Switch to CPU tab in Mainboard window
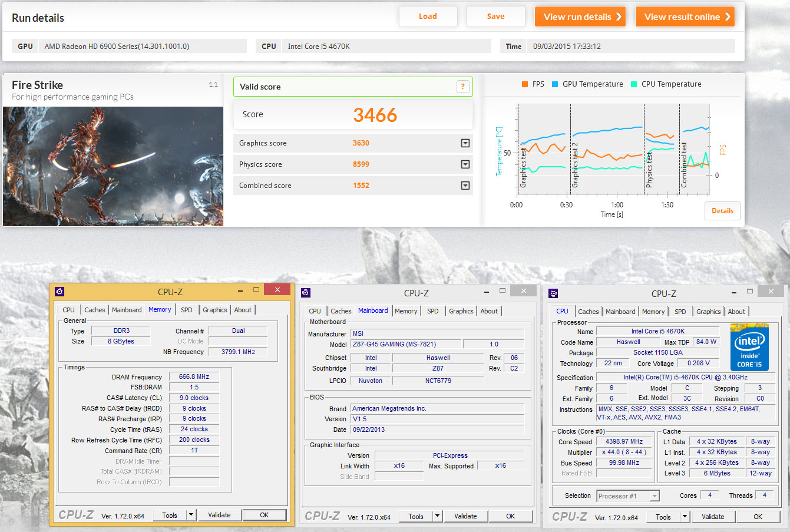 tap(315, 311)
